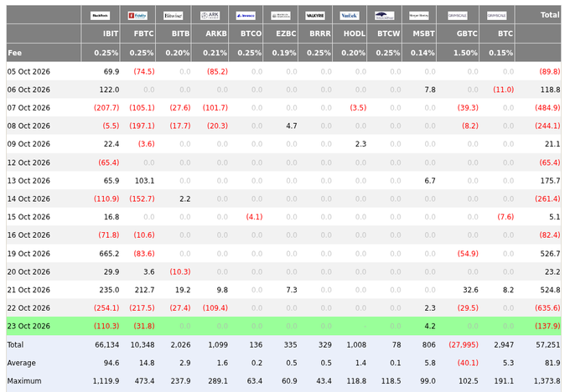Image resolution: width=570 pixels, height=392 pixels.
Task: Click FBTC value 103.1 on 13 Oct
Action: click(145, 181)
